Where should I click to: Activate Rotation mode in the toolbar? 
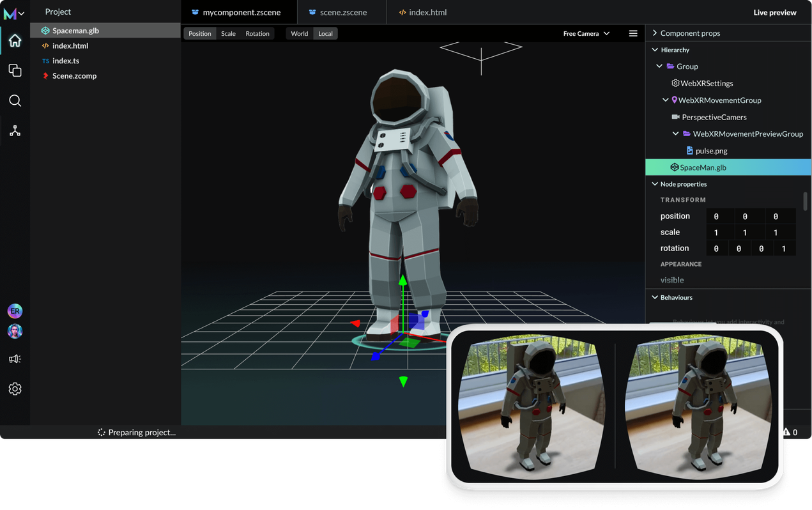pos(257,33)
